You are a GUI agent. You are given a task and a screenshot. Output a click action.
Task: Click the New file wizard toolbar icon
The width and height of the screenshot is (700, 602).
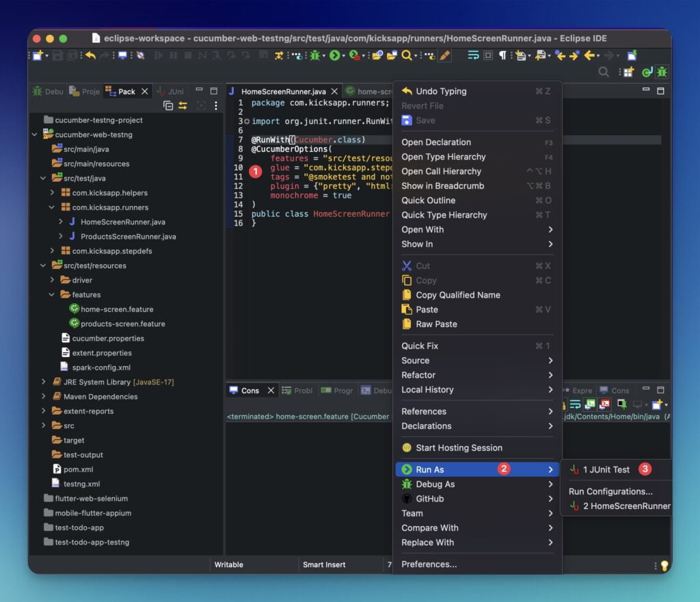(38, 55)
